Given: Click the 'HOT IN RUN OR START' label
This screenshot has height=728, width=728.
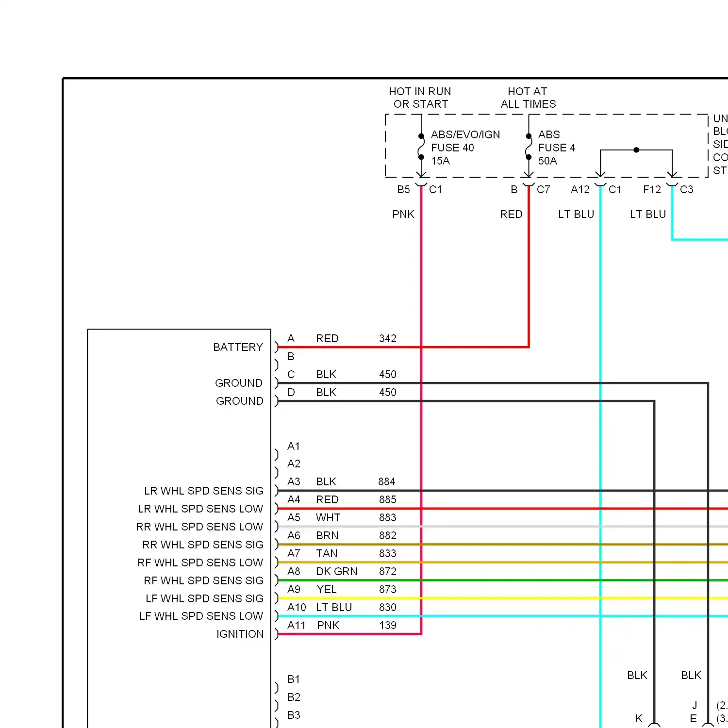Looking at the screenshot, I should click(x=420, y=98).
